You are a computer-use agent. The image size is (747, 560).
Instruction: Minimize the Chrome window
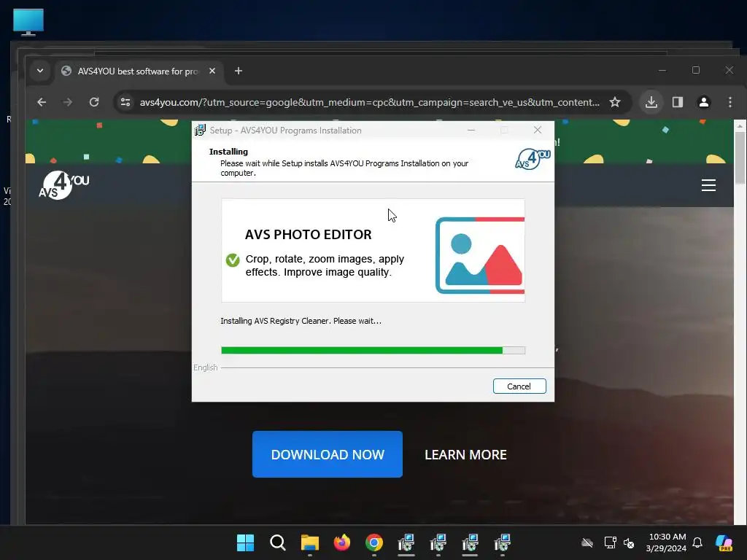[662, 71]
